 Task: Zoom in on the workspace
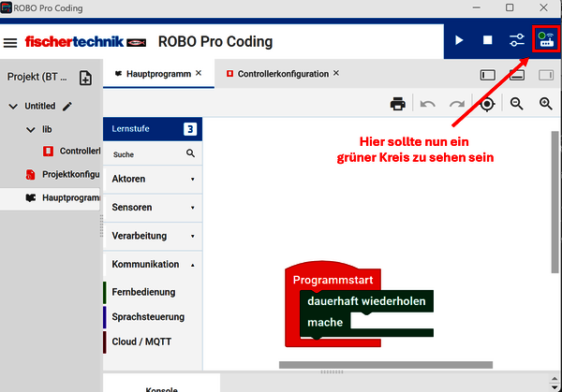[546, 104]
